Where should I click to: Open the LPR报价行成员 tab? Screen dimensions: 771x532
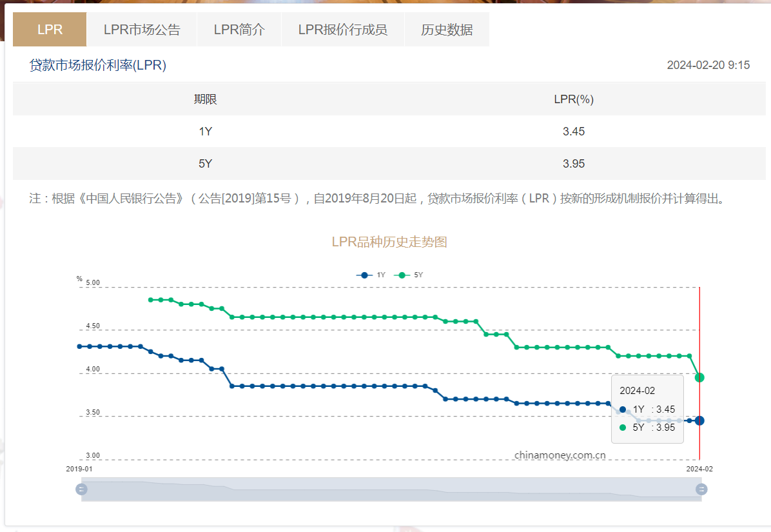pos(342,30)
